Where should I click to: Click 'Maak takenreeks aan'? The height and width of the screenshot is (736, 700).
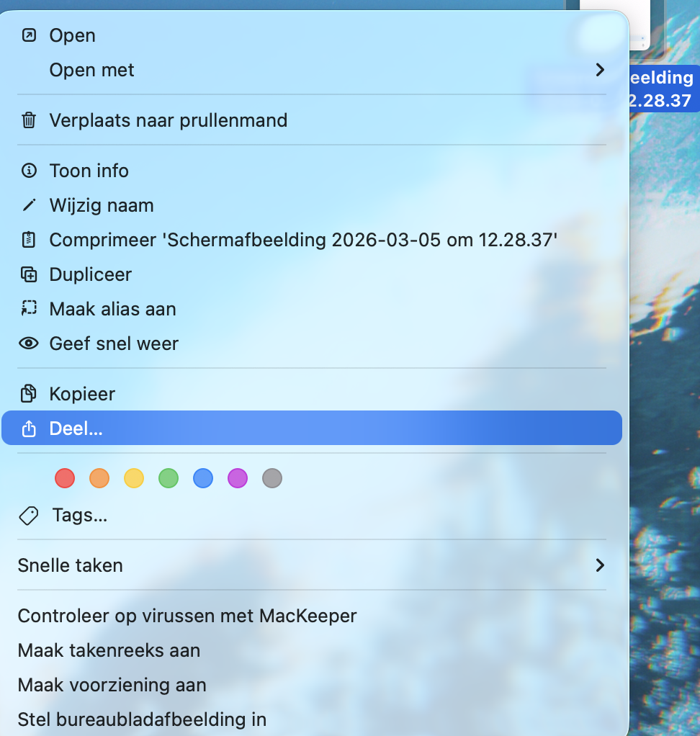pyautogui.click(x=109, y=650)
